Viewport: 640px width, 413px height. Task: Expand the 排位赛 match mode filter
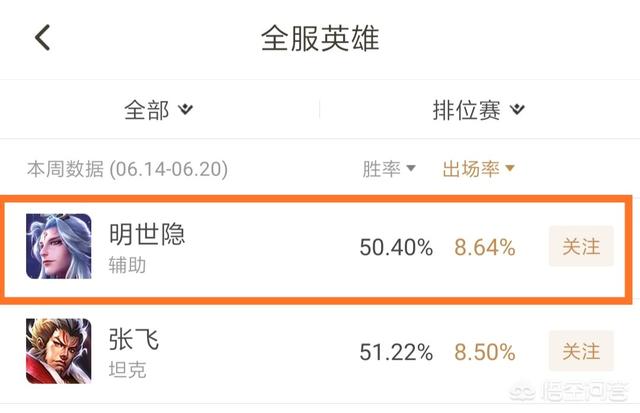478,110
